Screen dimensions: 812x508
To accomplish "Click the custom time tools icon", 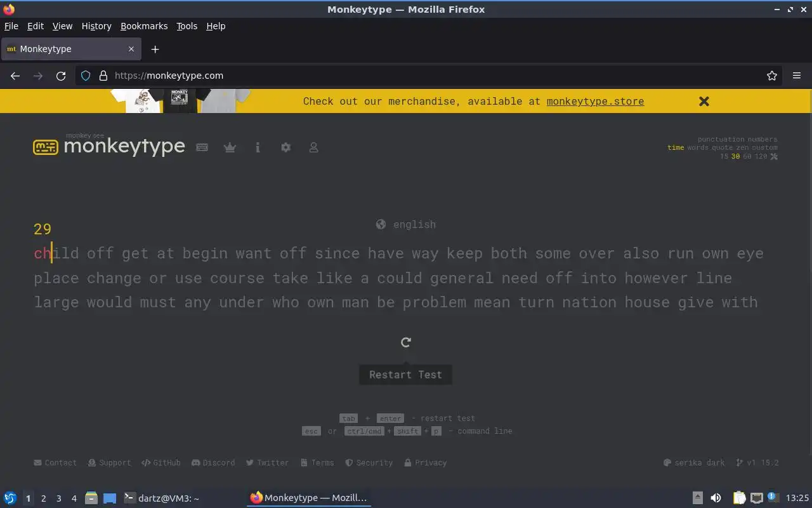I will (x=774, y=156).
